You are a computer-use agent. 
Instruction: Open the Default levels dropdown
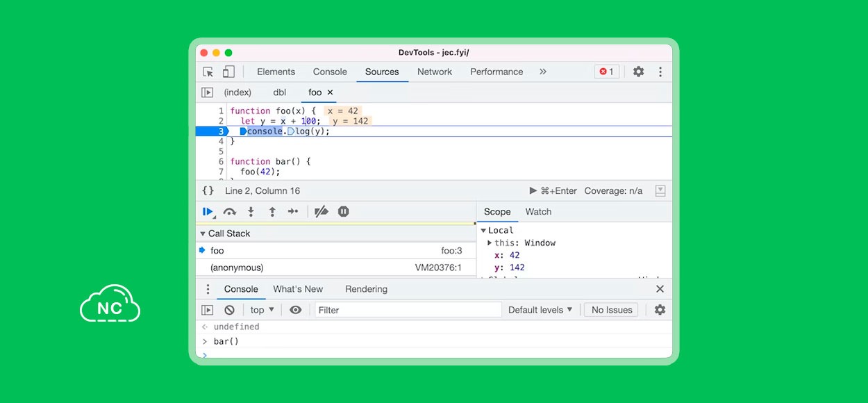(x=540, y=310)
